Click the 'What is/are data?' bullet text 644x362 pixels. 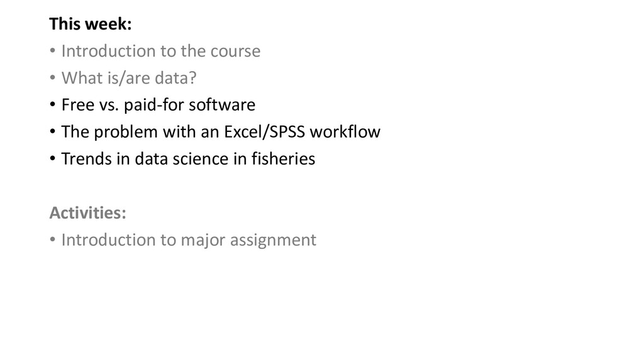pyautogui.click(x=129, y=78)
